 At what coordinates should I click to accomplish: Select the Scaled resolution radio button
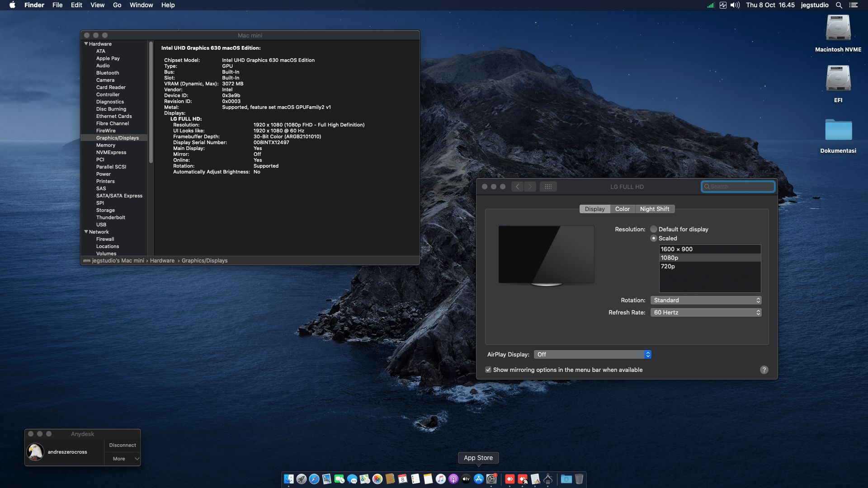[654, 238]
